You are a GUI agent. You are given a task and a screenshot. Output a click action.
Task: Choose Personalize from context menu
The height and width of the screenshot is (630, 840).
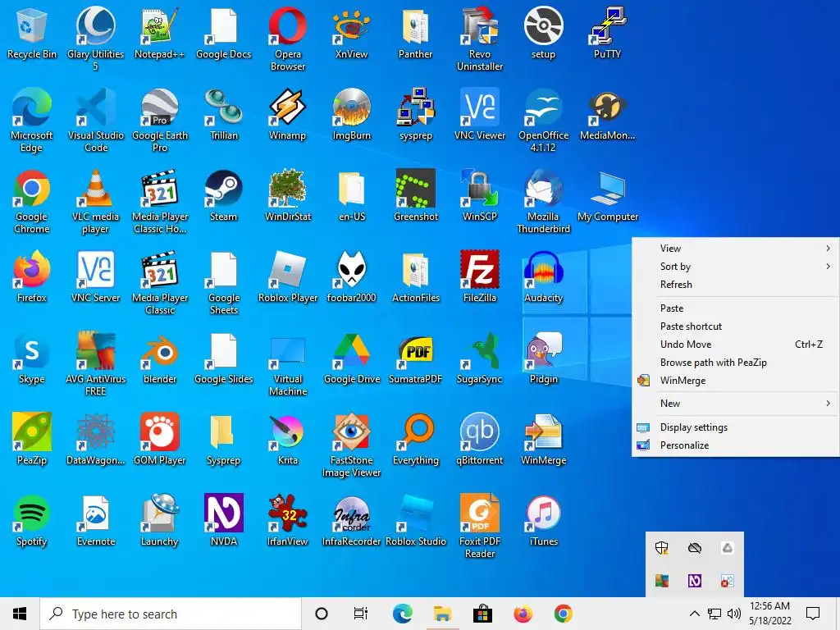tap(736, 445)
